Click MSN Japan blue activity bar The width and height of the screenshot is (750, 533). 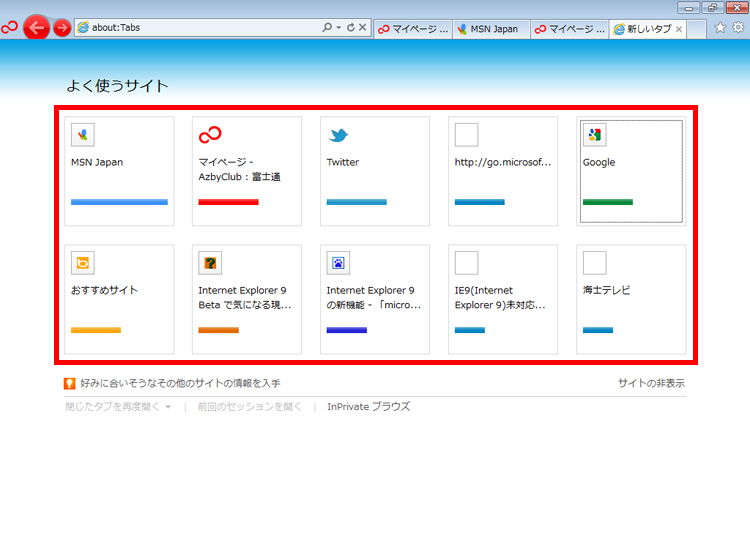click(119, 202)
